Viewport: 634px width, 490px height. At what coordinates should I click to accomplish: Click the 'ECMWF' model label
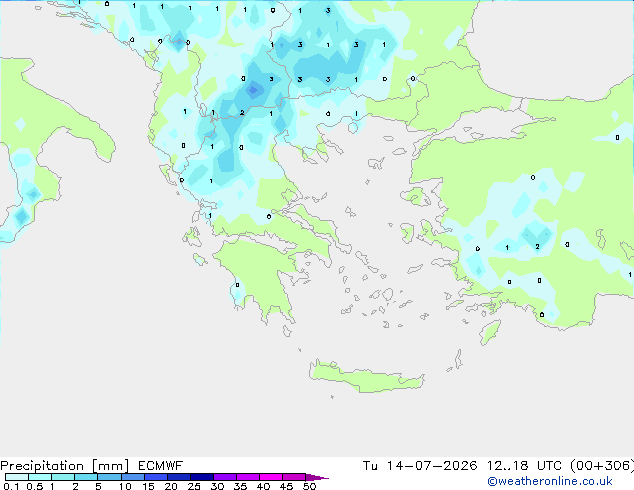(161, 466)
